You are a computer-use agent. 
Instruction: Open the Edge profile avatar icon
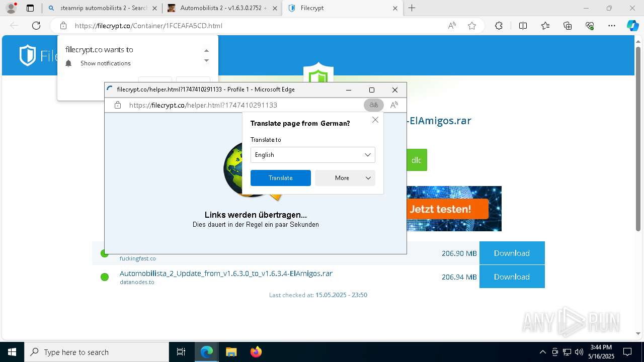11,8
